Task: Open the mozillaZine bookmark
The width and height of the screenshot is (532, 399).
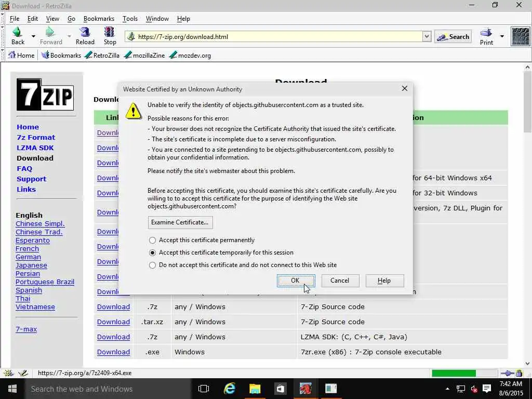Action: (144, 55)
